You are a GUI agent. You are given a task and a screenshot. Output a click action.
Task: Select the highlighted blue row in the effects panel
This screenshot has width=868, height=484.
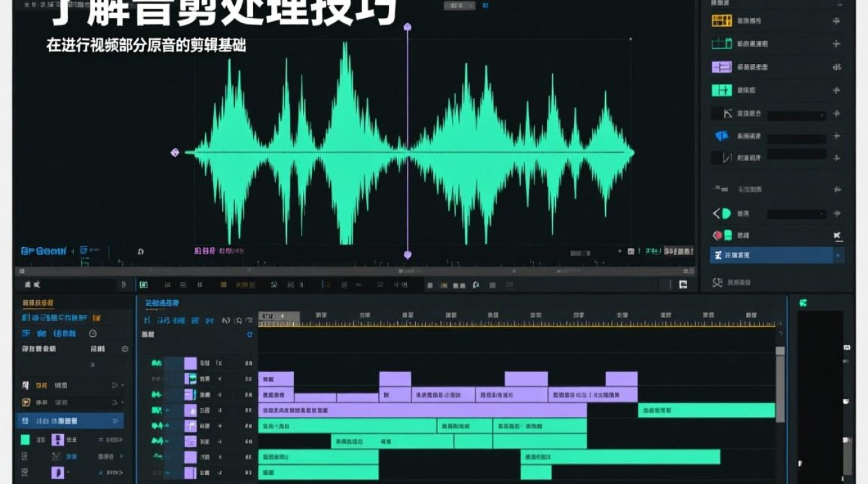click(x=778, y=256)
